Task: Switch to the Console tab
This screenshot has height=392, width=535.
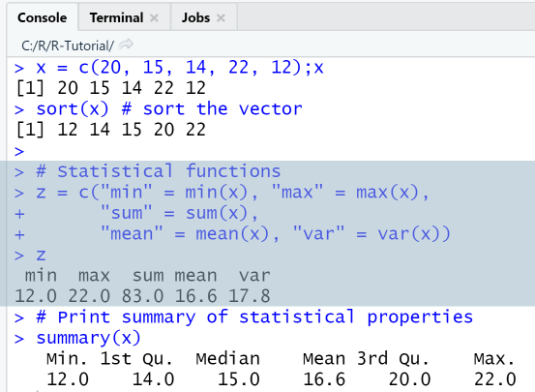Action: [x=42, y=17]
